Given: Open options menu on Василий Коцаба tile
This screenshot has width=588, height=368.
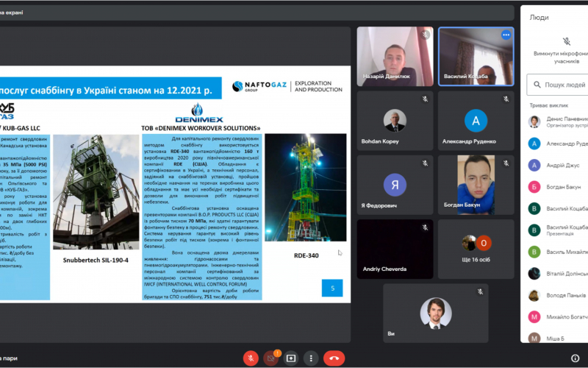Looking at the screenshot, I should pyautogui.click(x=506, y=35).
